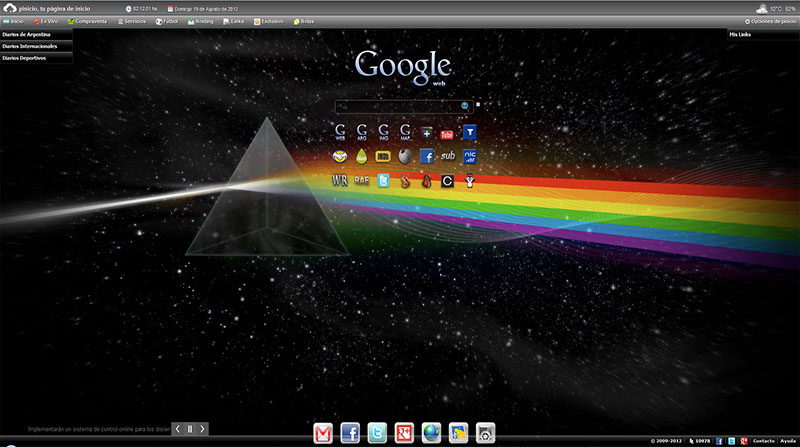Viewport: 800px width, 447px height.
Task: Pause the news ticker
Action: coord(190,429)
